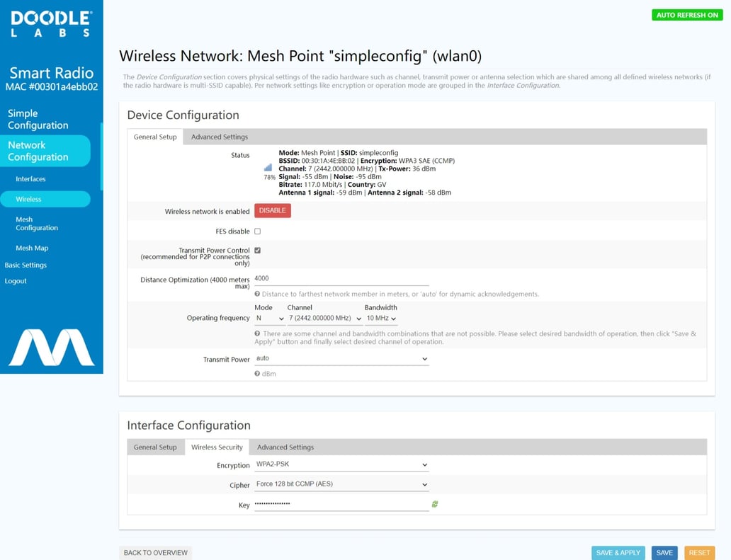This screenshot has height=560, width=731.
Task: Expand the Transmit Power dropdown set to auto
Action: (341, 359)
